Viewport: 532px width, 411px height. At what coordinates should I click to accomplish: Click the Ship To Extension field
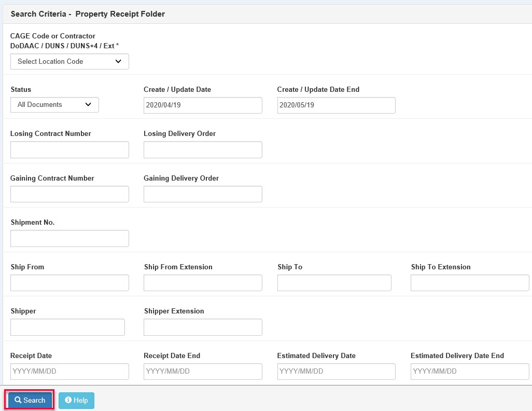470,283
